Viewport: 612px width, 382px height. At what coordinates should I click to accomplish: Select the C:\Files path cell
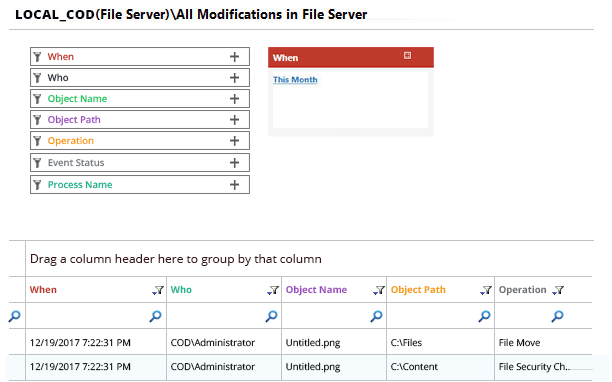tap(440, 342)
